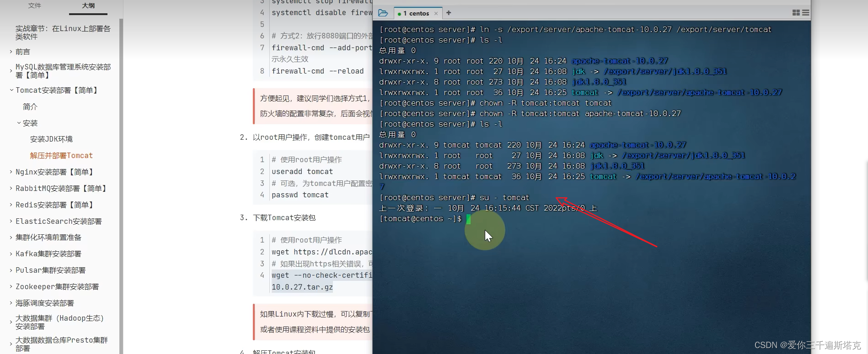Click heading '下载Tomcat安装包' in document
The width and height of the screenshot is (868, 354).
pos(284,217)
